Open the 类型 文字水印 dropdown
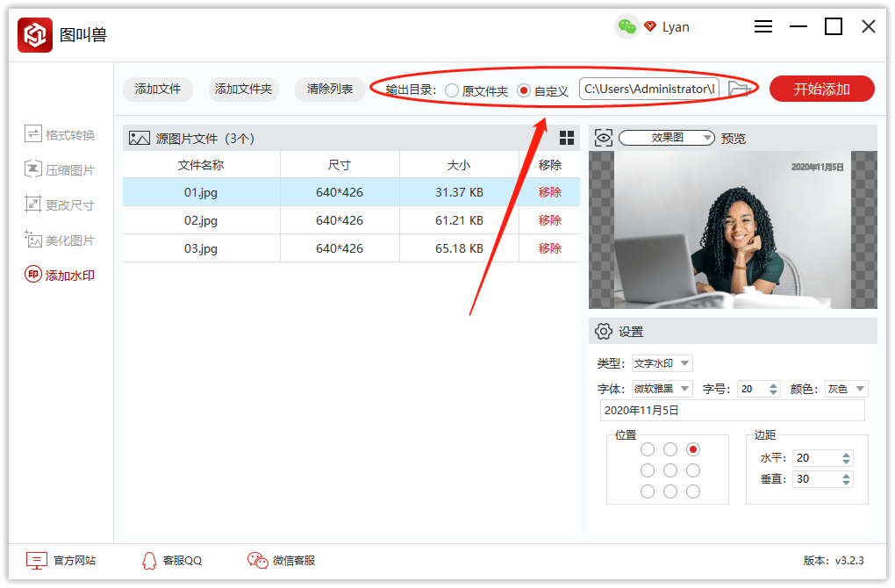 point(662,363)
